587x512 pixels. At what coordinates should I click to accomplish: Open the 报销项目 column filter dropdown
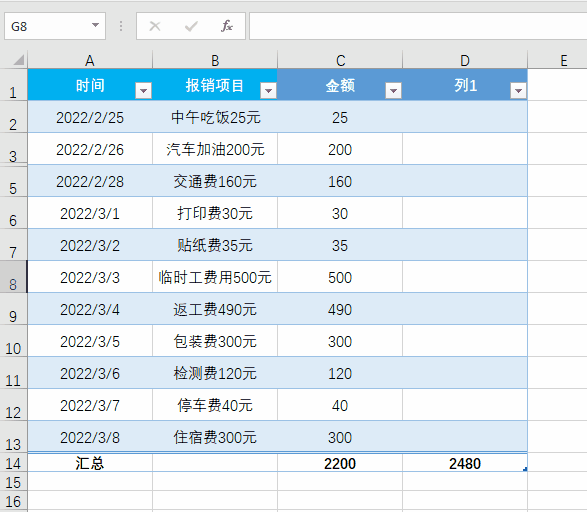[x=268, y=91]
